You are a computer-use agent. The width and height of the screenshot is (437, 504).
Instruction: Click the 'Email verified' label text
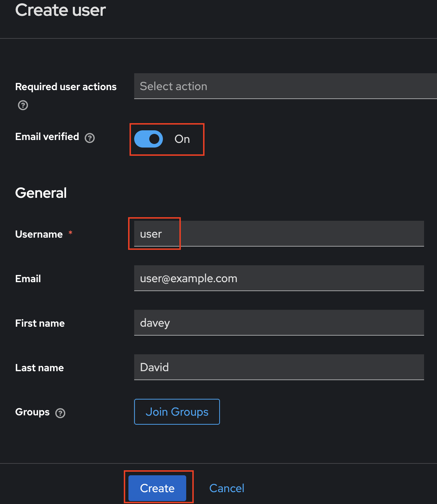click(47, 137)
